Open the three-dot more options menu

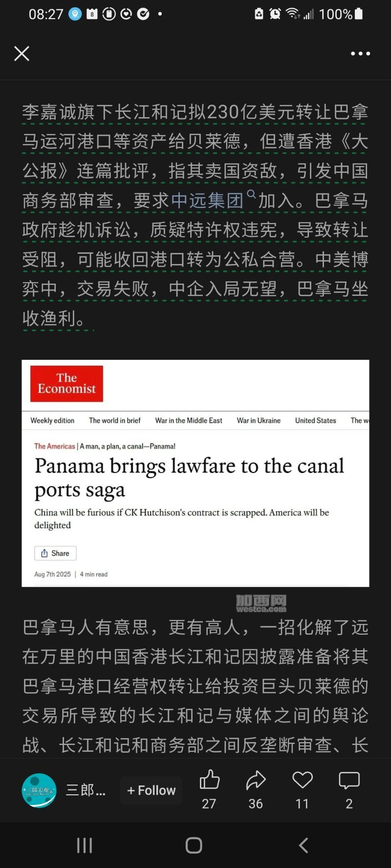(x=360, y=54)
